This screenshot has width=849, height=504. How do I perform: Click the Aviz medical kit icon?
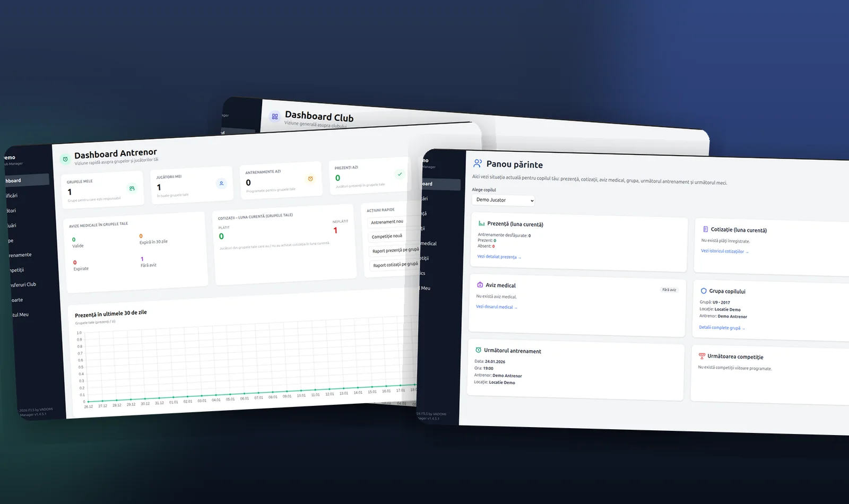[x=480, y=285]
